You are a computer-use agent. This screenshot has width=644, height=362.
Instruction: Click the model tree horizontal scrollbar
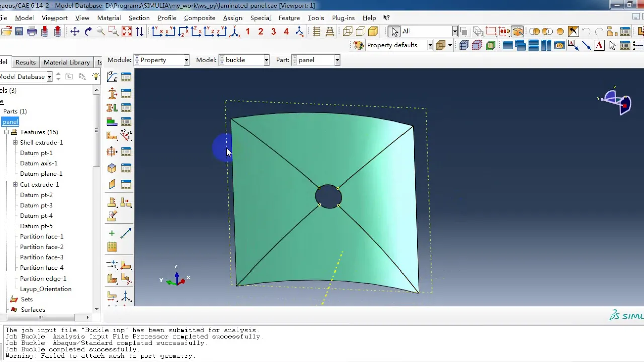(40, 317)
